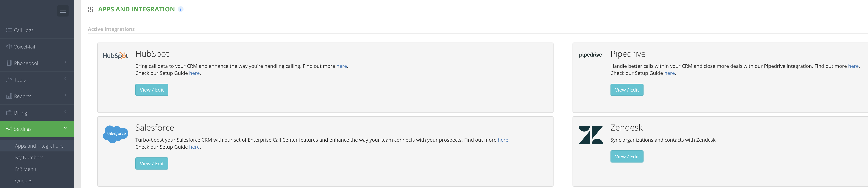Image resolution: width=868 pixels, height=188 pixels.
Task: Click the Billing card icon
Action: coord(9,112)
